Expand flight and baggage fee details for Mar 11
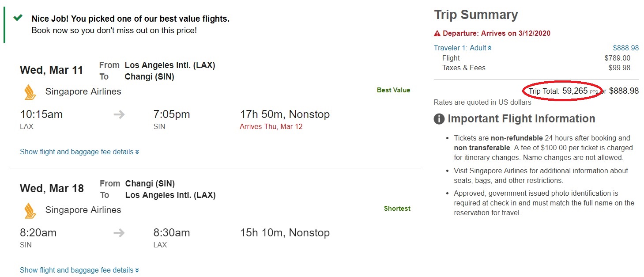 pyautogui.click(x=79, y=152)
